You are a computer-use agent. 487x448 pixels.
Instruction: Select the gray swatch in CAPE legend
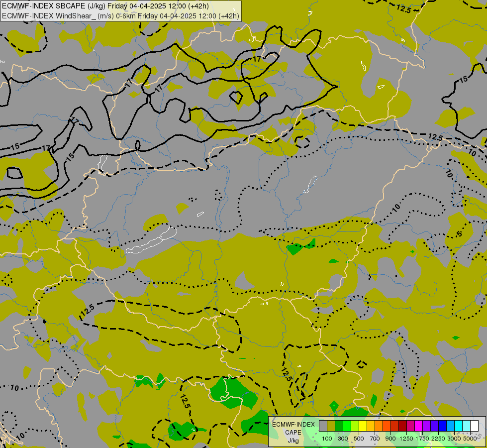point(323,426)
